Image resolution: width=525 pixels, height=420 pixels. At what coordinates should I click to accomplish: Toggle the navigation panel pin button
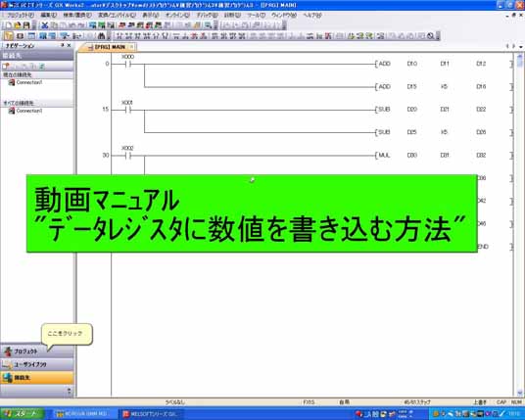(63, 45)
